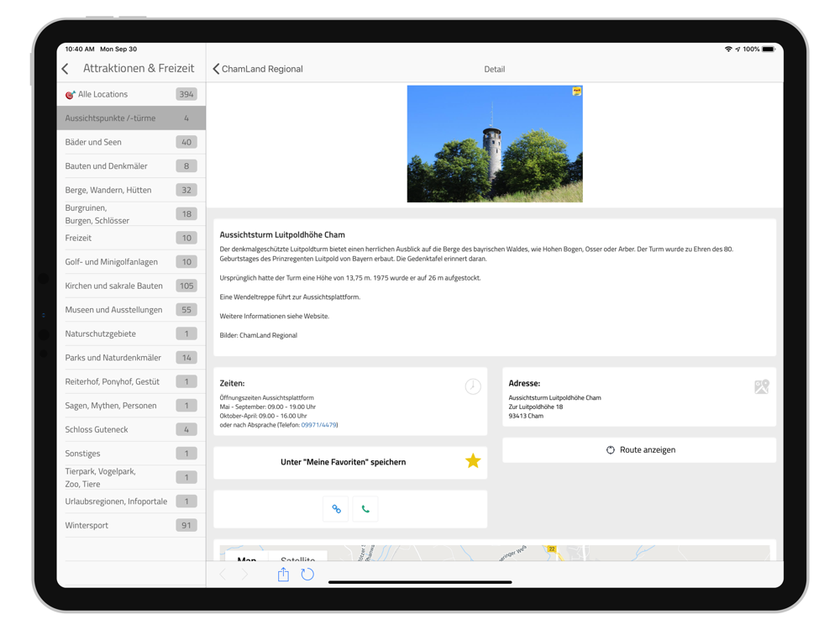
Task: Tap the Aussichtsturm Luitpoldhöhe Cham heading
Action: [282, 234]
